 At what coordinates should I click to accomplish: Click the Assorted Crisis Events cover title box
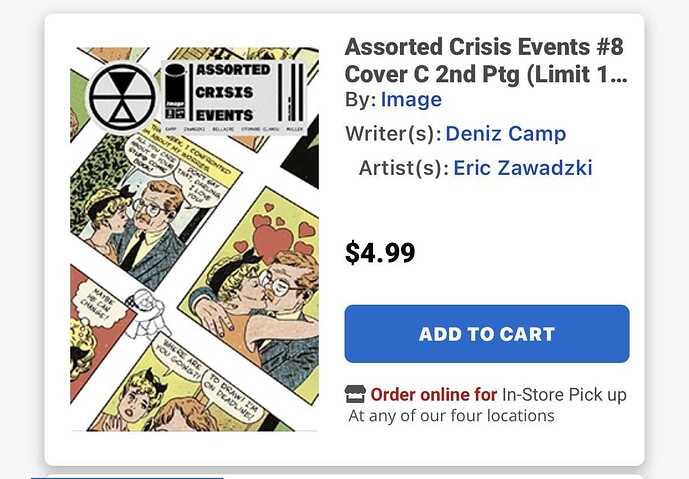point(233,95)
